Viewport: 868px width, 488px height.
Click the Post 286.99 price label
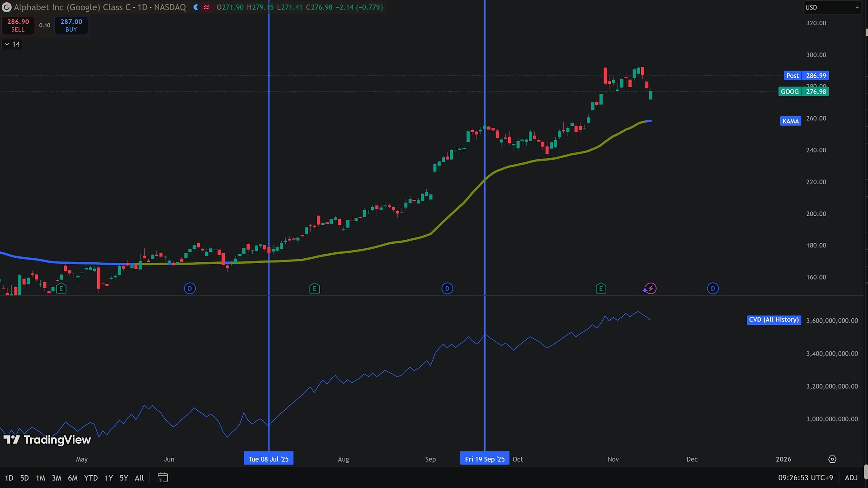(807, 76)
